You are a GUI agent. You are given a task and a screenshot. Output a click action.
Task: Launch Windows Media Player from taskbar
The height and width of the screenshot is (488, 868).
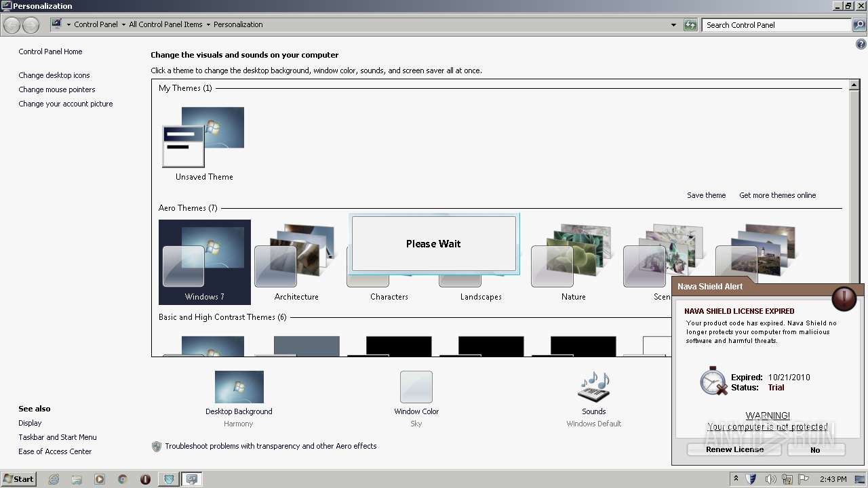(x=100, y=479)
